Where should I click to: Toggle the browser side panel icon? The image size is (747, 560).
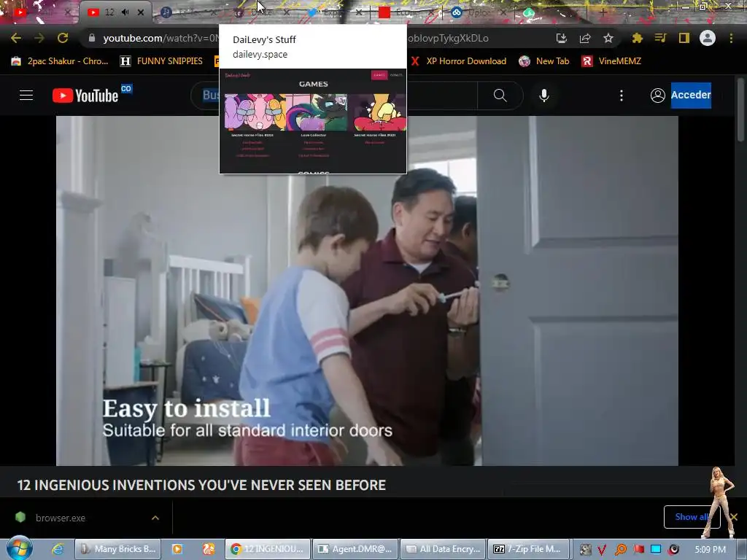click(684, 38)
